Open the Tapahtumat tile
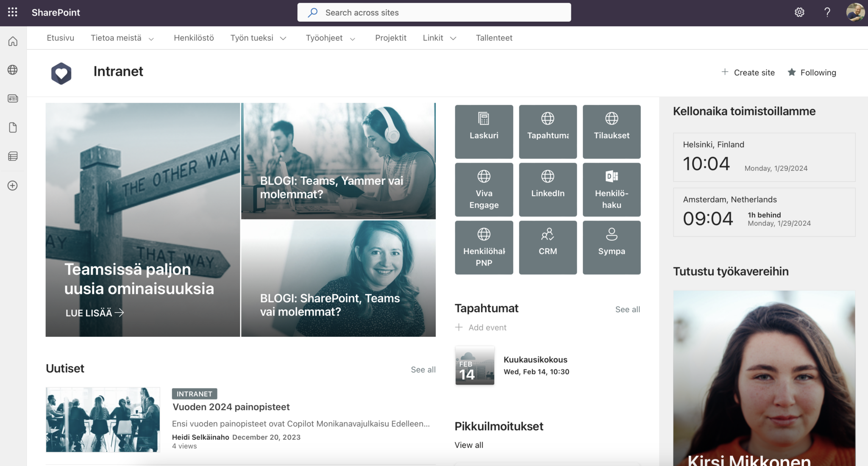Viewport: 868px width, 466px height. coord(548,131)
